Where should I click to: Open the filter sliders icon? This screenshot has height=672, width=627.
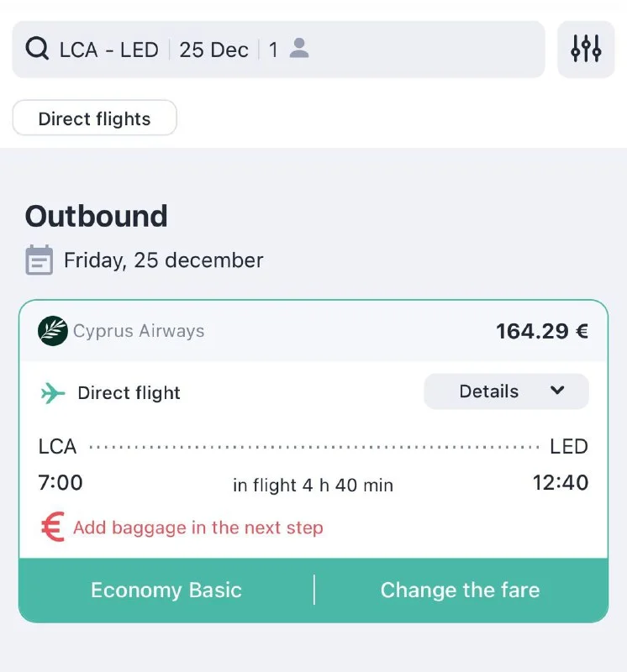[x=586, y=50]
